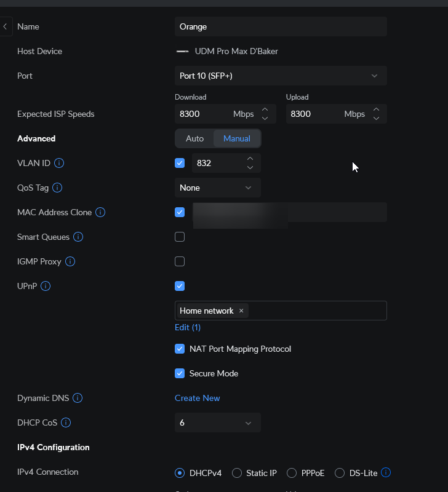Enable the IGMP Proxy checkbox
Screen dimensions: 448x492
point(180,261)
